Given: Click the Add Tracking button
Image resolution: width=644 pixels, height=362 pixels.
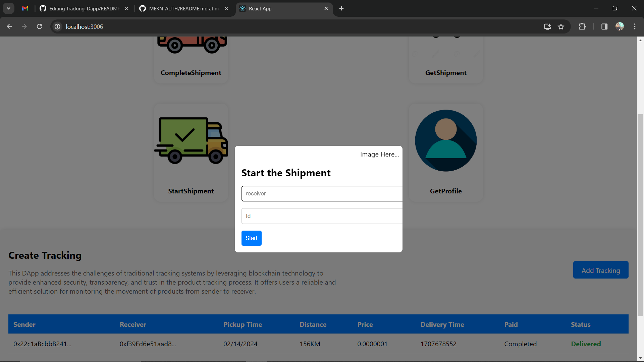Looking at the screenshot, I should (x=600, y=270).
